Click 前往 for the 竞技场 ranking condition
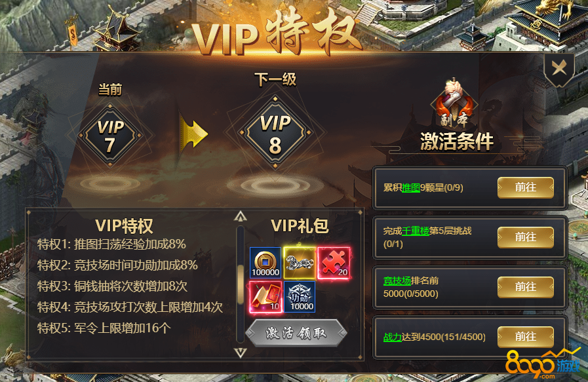 (525, 287)
